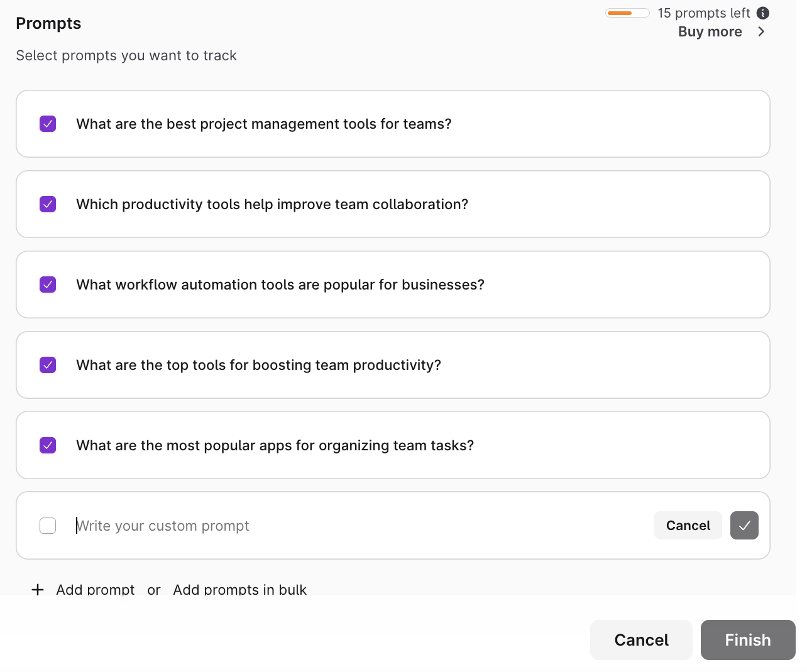
Task: Click the Add prompt text link
Action: click(x=95, y=590)
